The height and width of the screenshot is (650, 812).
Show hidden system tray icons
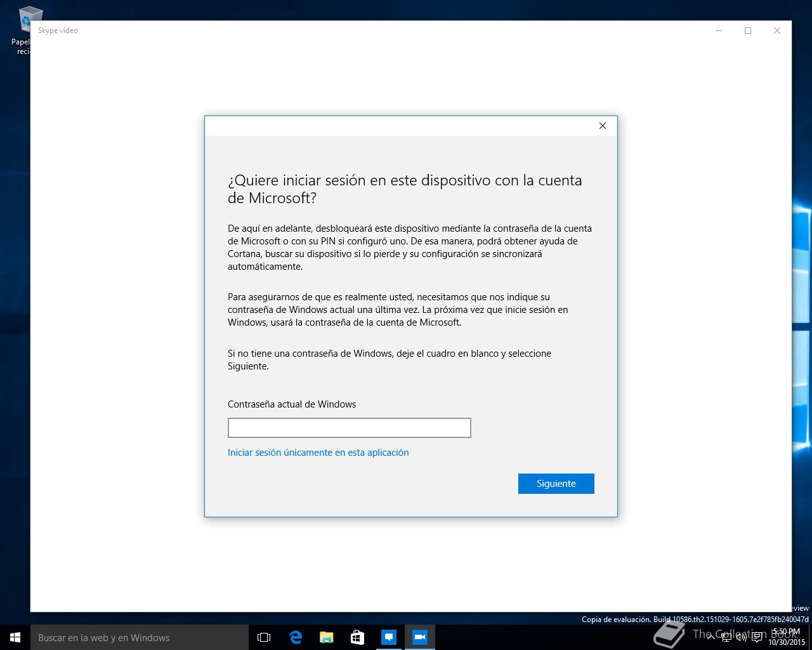710,637
